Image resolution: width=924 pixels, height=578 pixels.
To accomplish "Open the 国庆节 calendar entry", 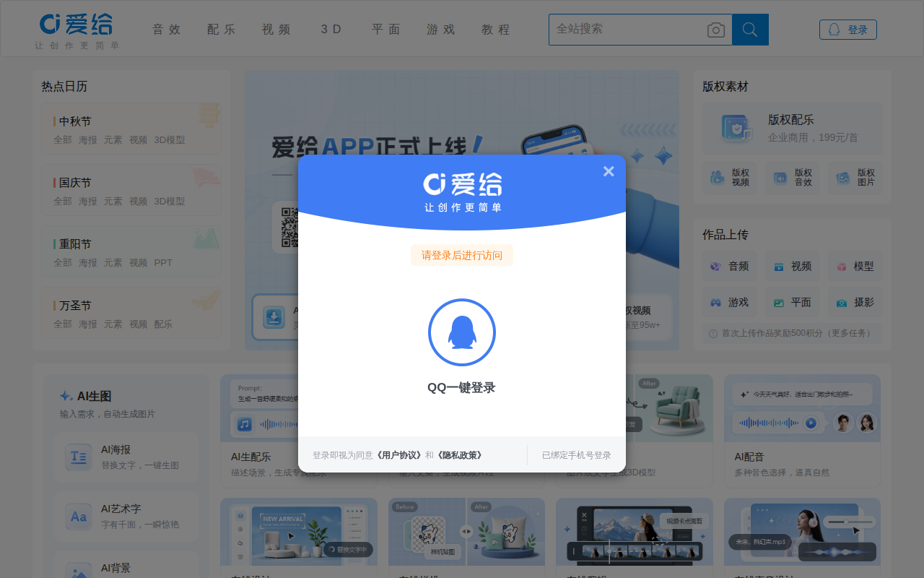I will click(75, 183).
